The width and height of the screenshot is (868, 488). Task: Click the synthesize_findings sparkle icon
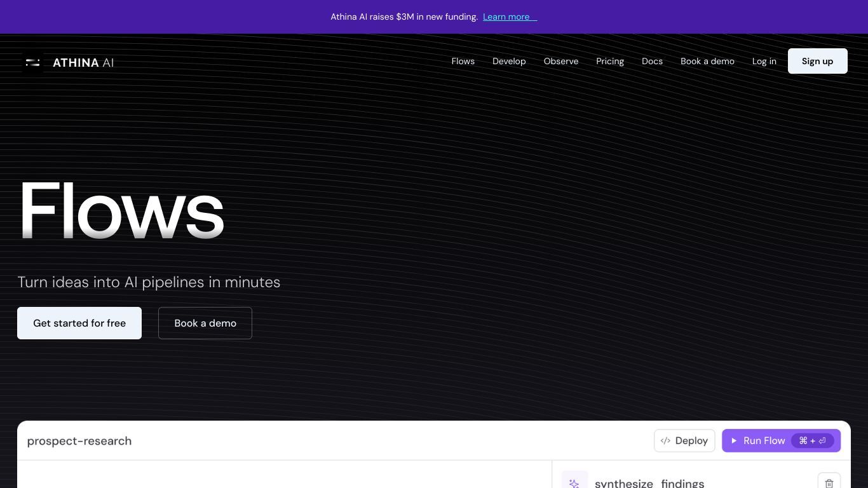[574, 482]
